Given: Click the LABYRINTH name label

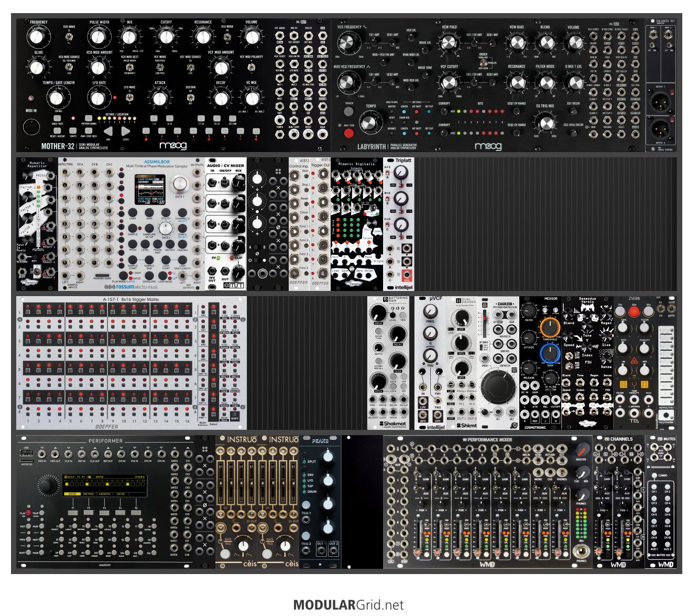Looking at the screenshot, I should (x=372, y=147).
